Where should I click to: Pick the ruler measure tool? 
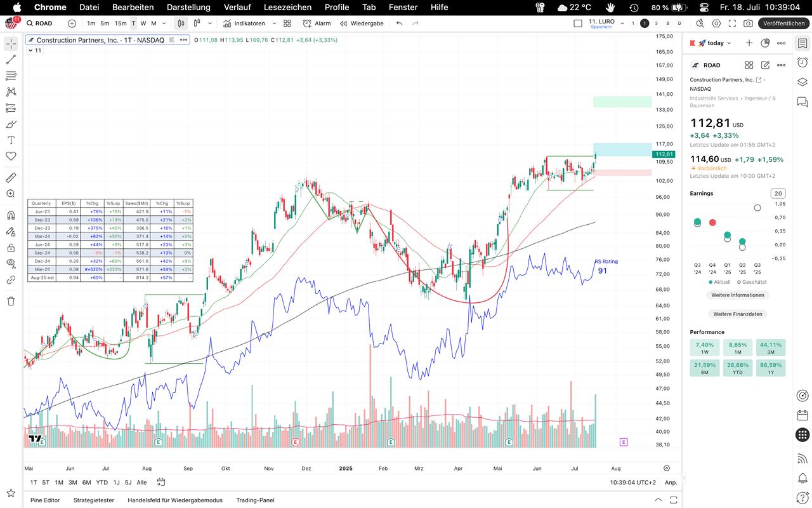11,178
